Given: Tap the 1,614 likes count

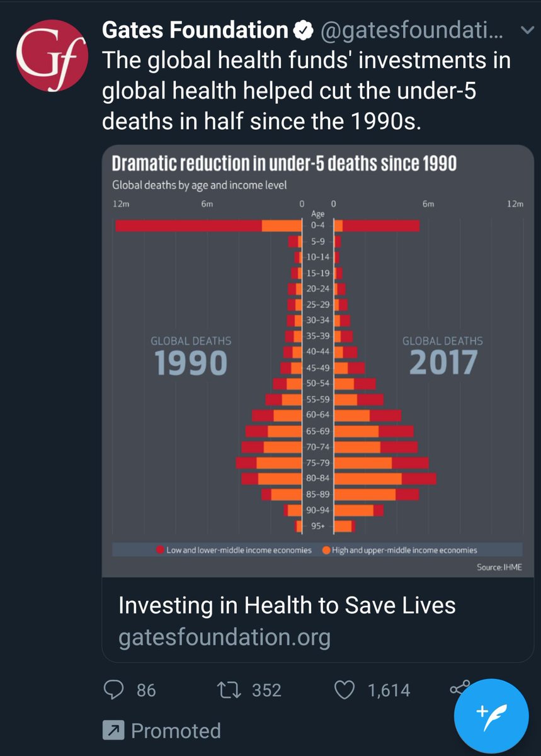Looking at the screenshot, I should coord(389,690).
